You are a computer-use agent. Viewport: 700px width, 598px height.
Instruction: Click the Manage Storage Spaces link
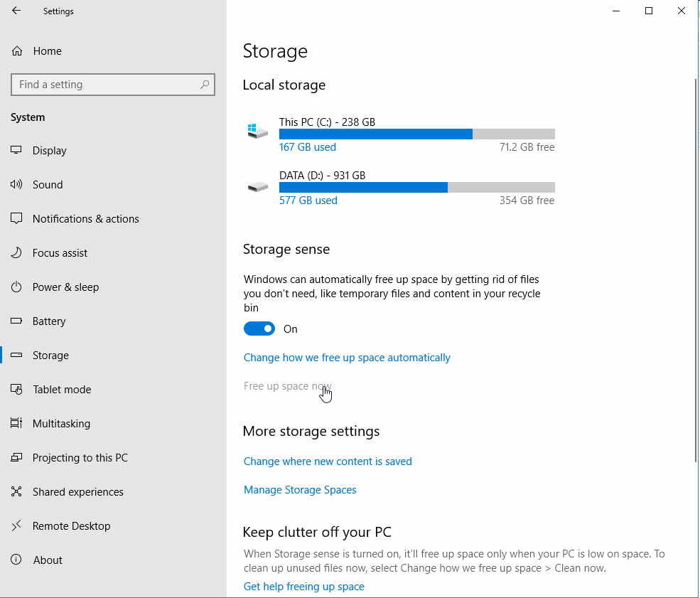coord(300,490)
